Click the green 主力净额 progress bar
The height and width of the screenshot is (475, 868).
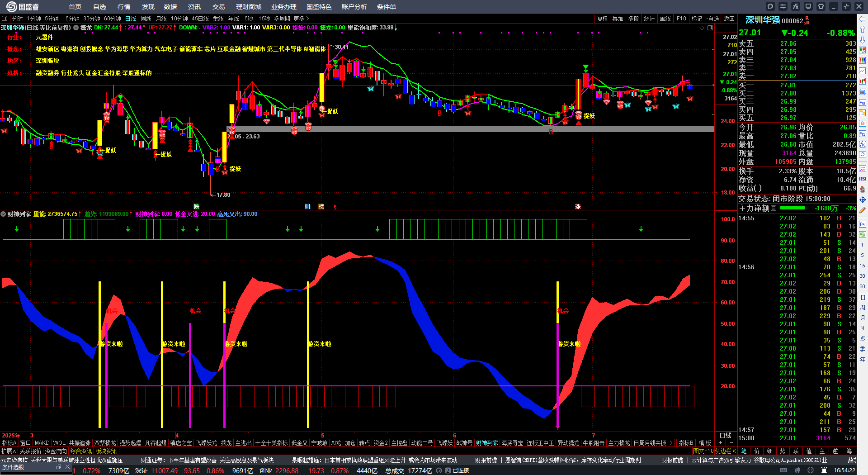point(793,208)
